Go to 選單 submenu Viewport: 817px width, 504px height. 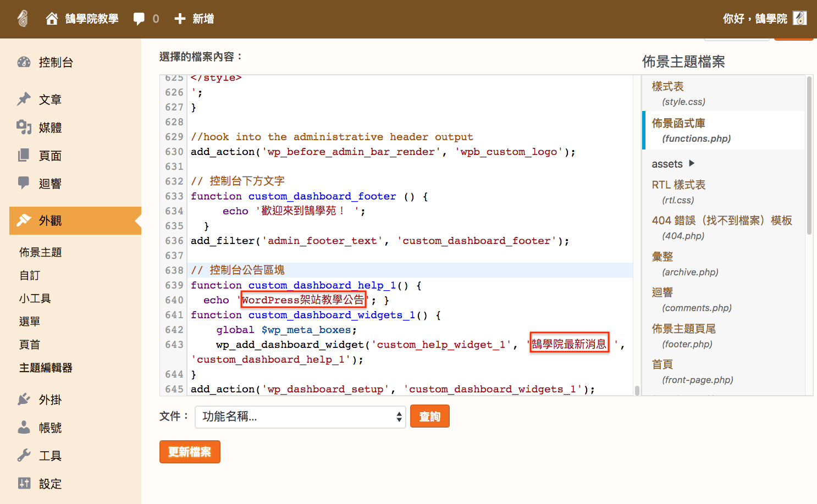[30, 322]
